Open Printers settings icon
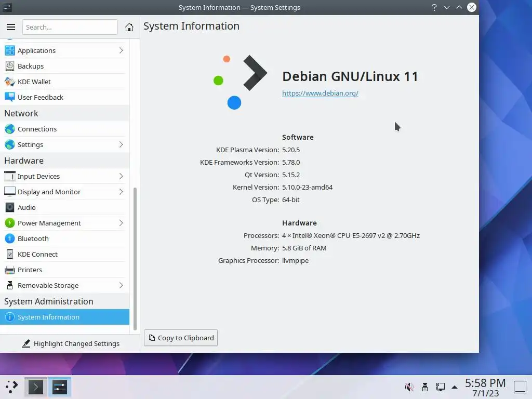The image size is (532, 399). [10, 270]
